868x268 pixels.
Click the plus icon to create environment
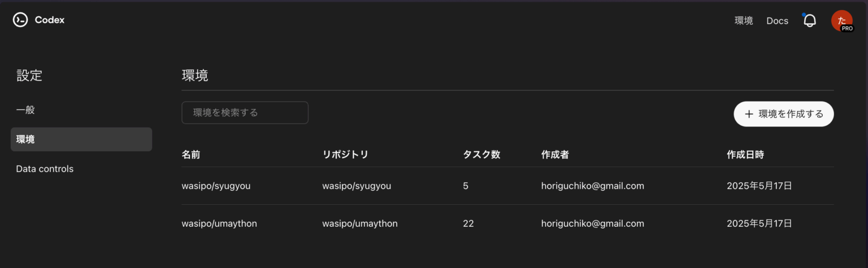[749, 114]
